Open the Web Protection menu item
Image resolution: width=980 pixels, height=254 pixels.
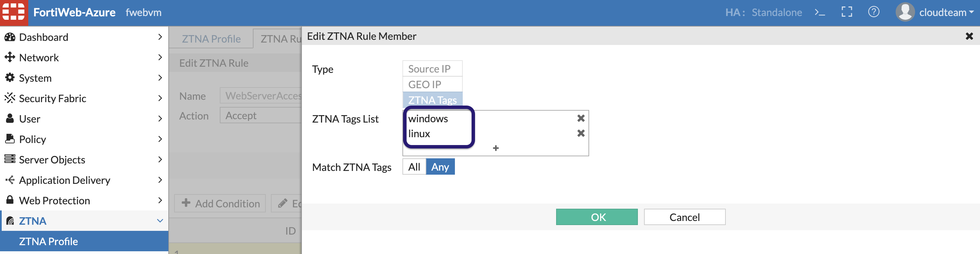pyautogui.click(x=85, y=200)
